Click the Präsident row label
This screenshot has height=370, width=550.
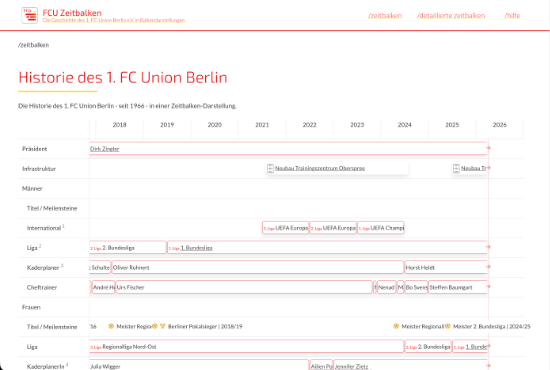click(34, 149)
